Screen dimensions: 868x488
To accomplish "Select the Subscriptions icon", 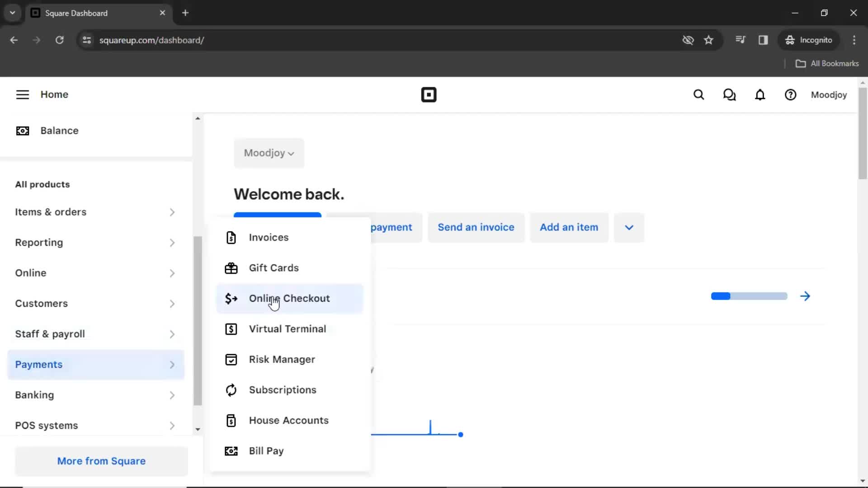I will pos(231,389).
